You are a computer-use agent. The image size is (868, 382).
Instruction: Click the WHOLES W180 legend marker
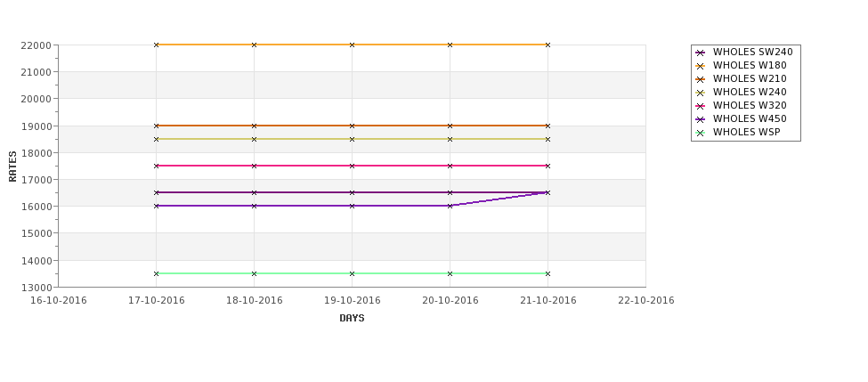pos(701,66)
